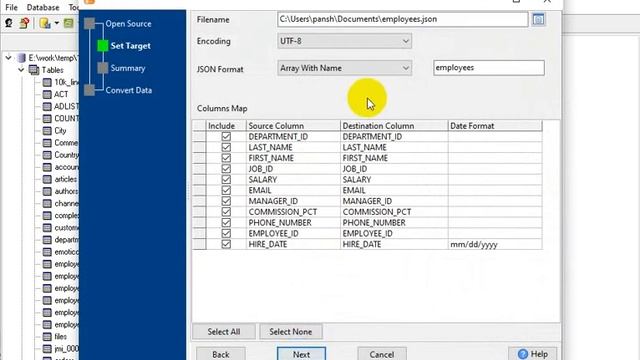Open the toolbar dropdown arrow beside the yellow icon
640x360 pixels.
pyautogui.click(x=57, y=23)
